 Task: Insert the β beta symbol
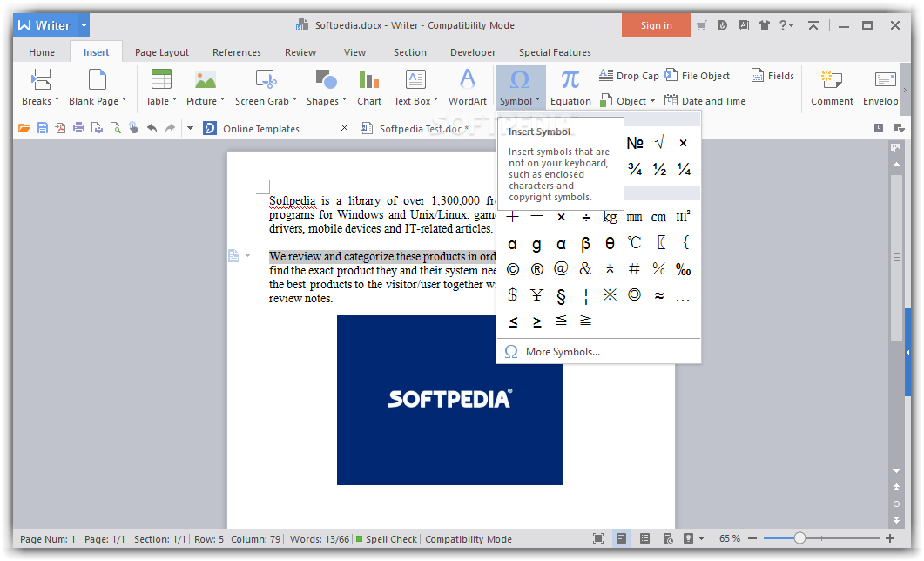tap(585, 243)
